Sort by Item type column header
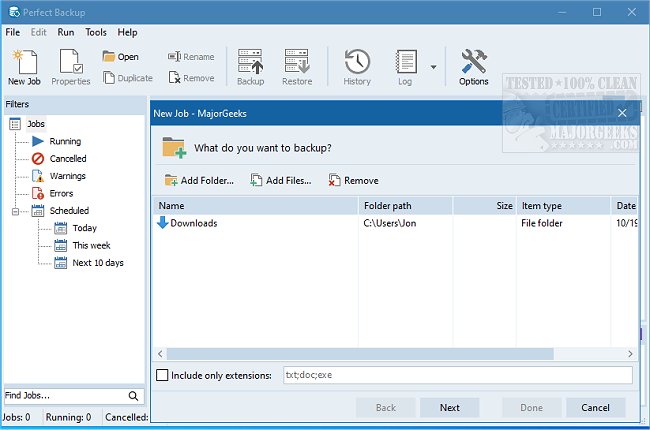650x430 pixels. click(x=564, y=206)
